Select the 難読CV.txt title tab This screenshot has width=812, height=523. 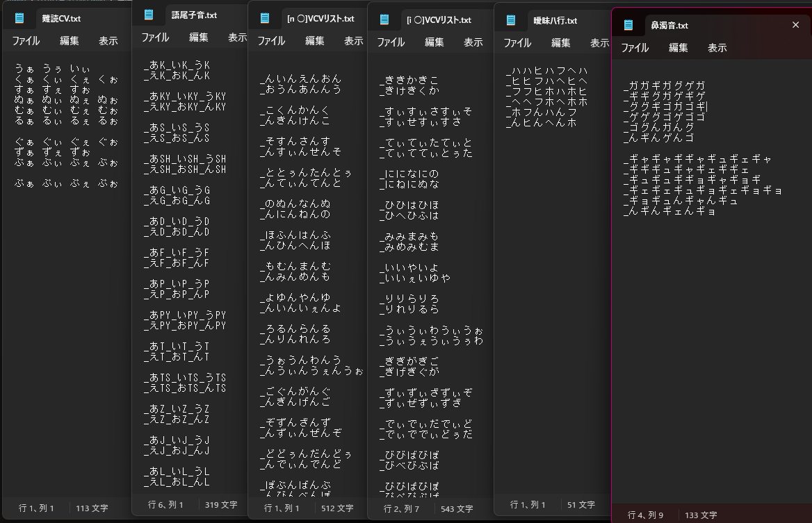coord(61,19)
